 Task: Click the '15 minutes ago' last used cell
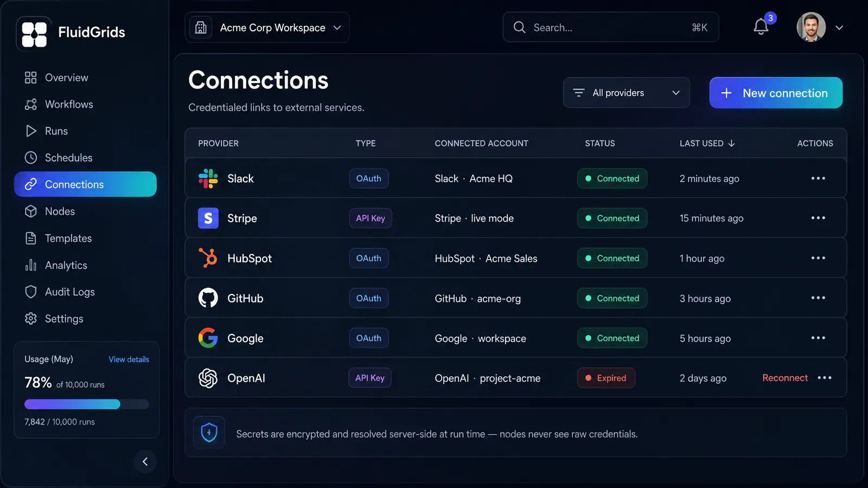(x=711, y=219)
